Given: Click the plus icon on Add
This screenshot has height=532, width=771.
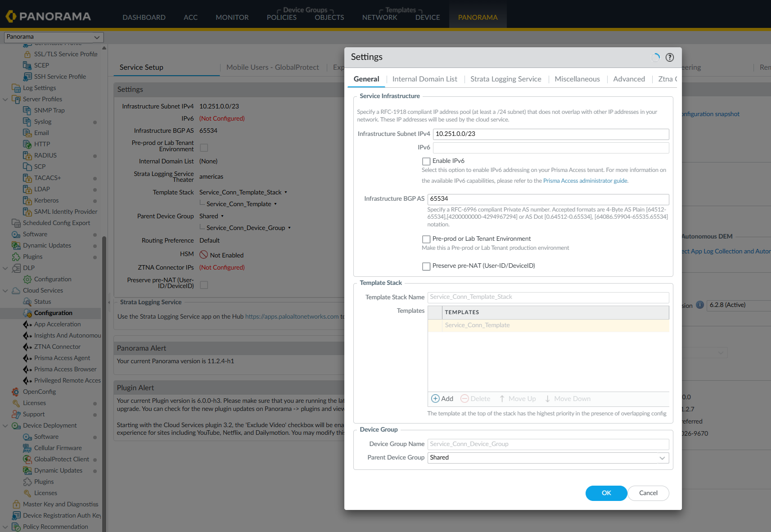Looking at the screenshot, I should (x=435, y=399).
